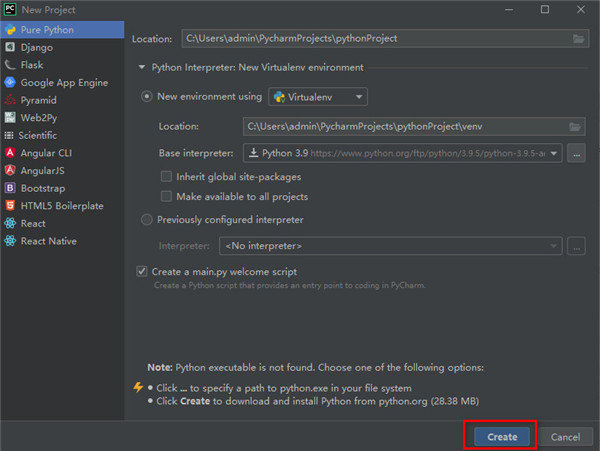Screen dimensions: 600x451
Task: Click the Scientific project icon
Action: pos(8,135)
